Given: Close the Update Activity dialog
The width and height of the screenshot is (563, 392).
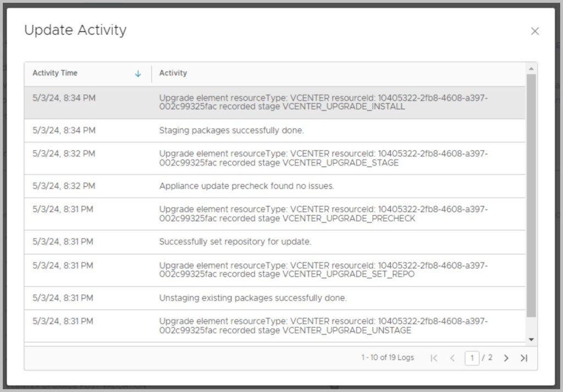Looking at the screenshot, I should point(534,31).
